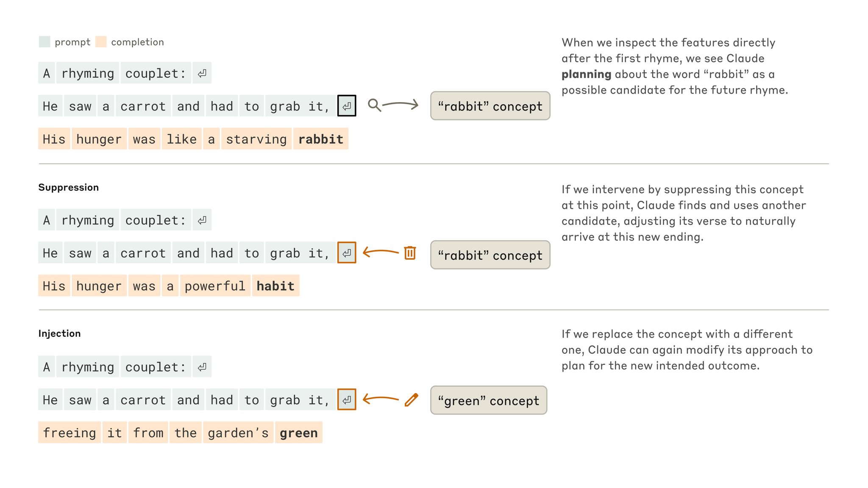Click the 'starving' completion token
This screenshot has height=488, width=868.
coord(256,139)
